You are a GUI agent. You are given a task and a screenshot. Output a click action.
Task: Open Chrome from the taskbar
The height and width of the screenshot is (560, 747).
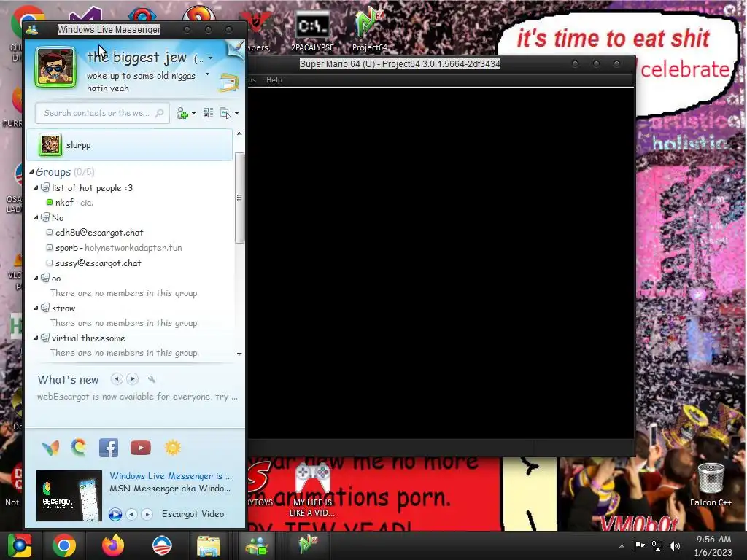pos(64,545)
